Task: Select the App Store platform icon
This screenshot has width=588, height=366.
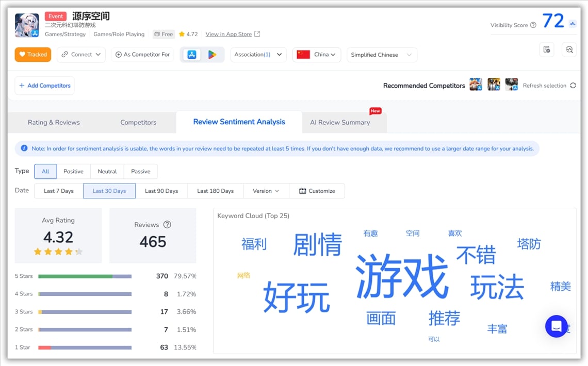Action: pyautogui.click(x=192, y=55)
